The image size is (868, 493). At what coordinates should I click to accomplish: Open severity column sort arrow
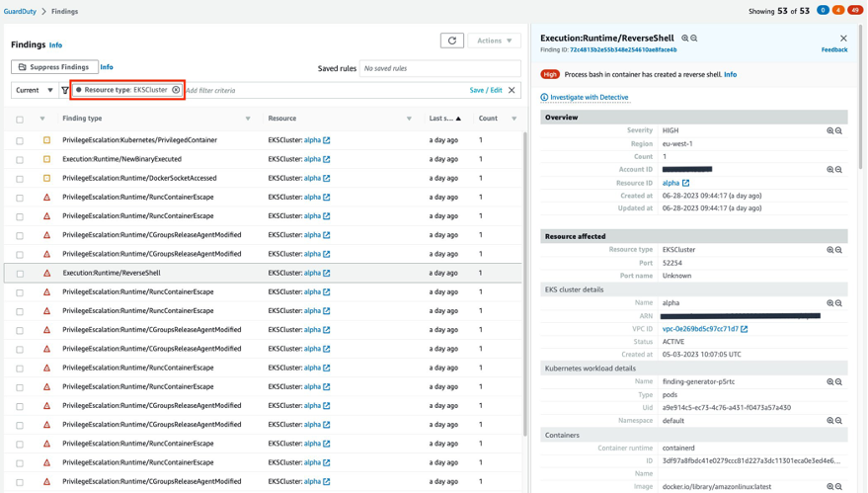coord(42,119)
